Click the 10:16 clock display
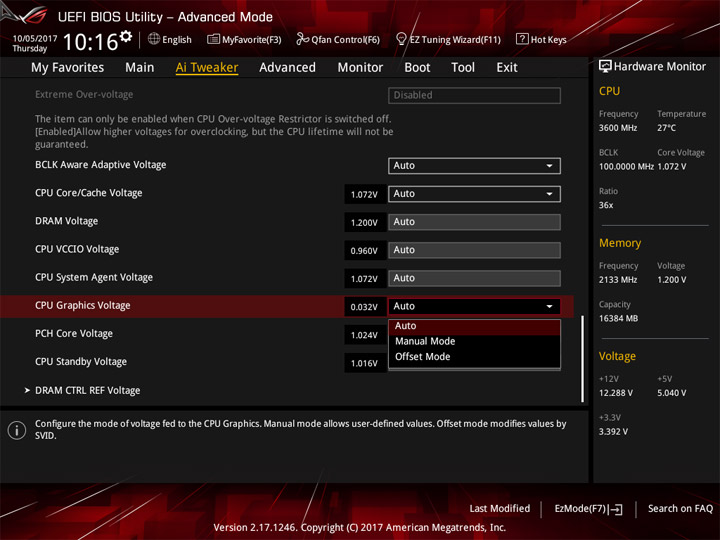This screenshot has width=720, height=540. (x=90, y=42)
